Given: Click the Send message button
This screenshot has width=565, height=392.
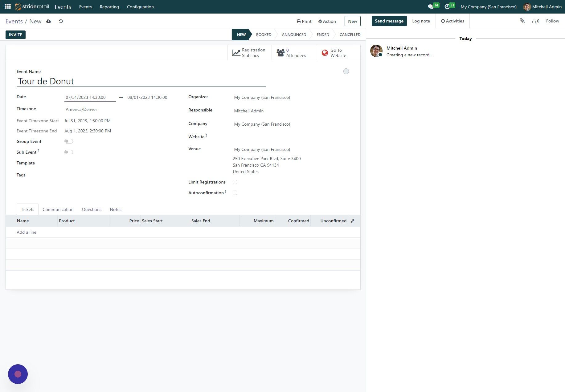Looking at the screenshot, I should [389, 21].
